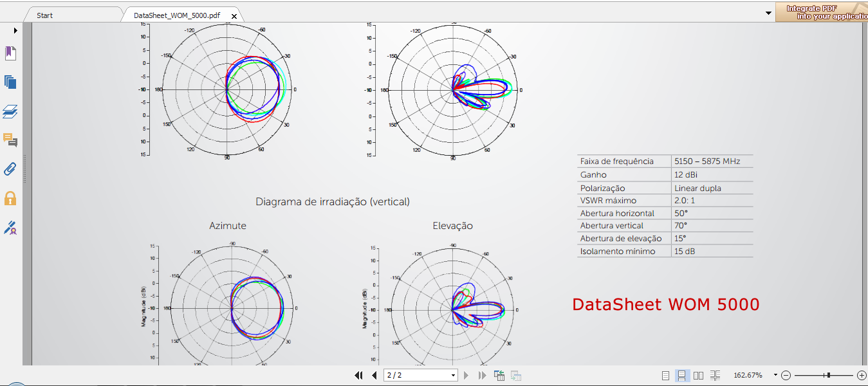868x386 pixels.
Task: Expand the navigation panel arrow
Action: (x=15, y=30)
